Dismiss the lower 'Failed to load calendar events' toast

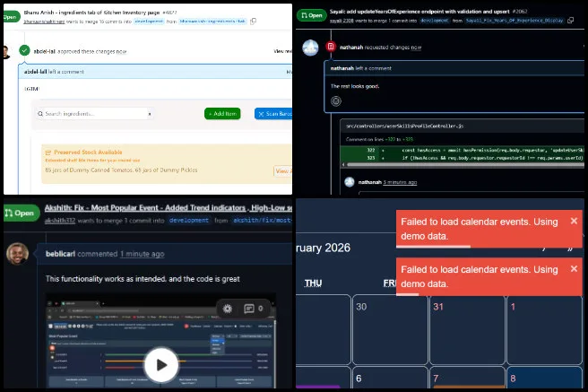[574, 268]
